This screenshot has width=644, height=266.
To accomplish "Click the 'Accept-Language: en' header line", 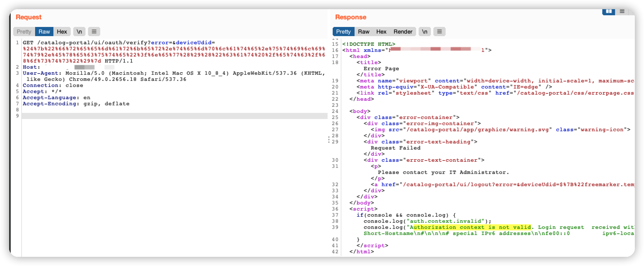I will coord(56,98).
